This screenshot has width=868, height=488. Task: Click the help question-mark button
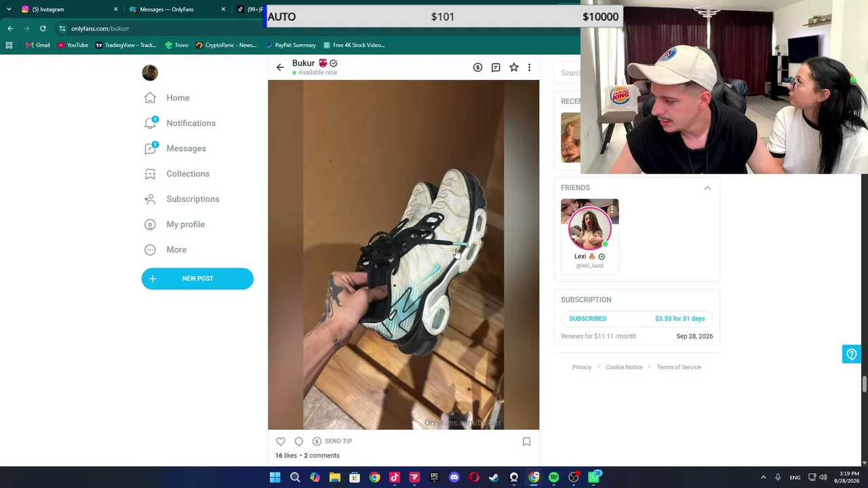(852, 354)
